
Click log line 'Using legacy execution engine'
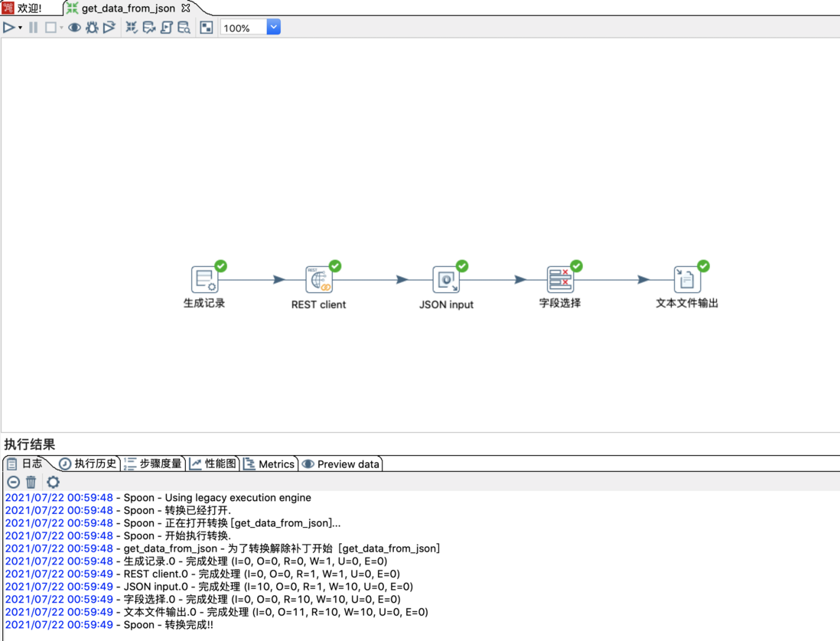pos(158,497)
